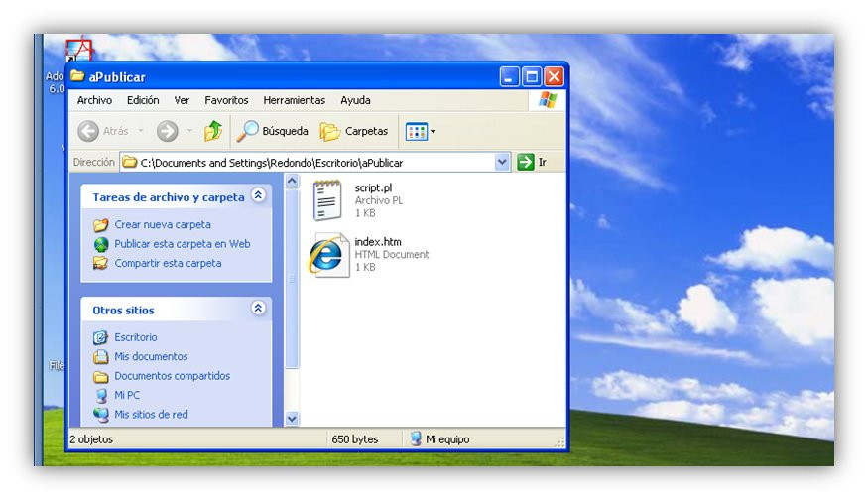Open the Ayuda menu

(355, 101)
